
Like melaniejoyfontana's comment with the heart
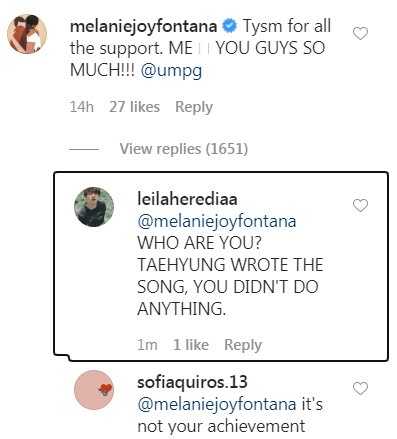[360, 33]
